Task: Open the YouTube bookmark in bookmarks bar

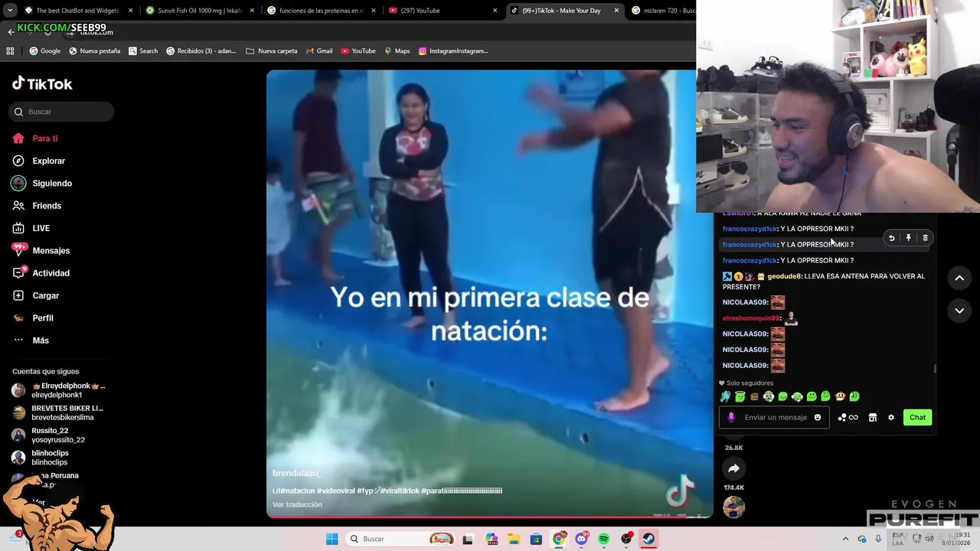Action: (x=358, y=51)
